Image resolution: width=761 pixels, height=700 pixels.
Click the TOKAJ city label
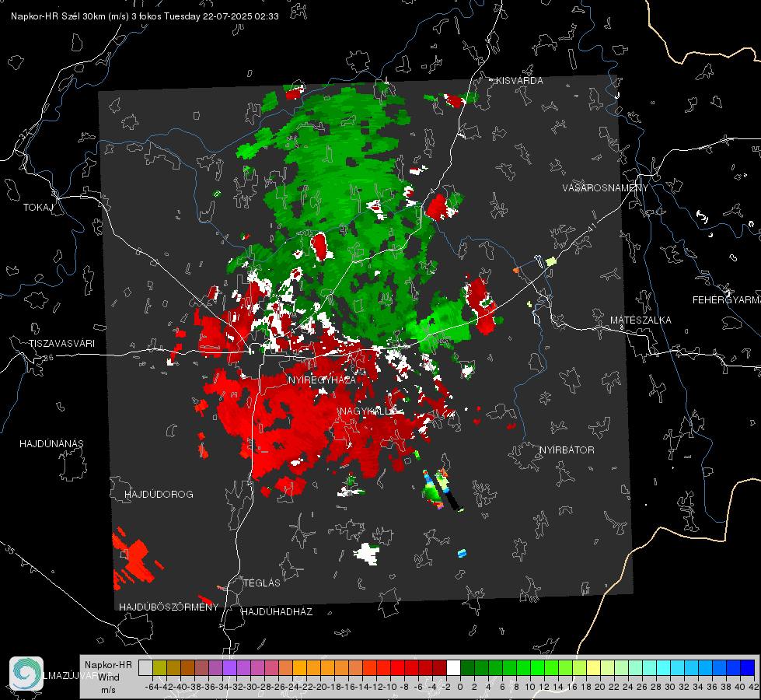click(38, 208)
